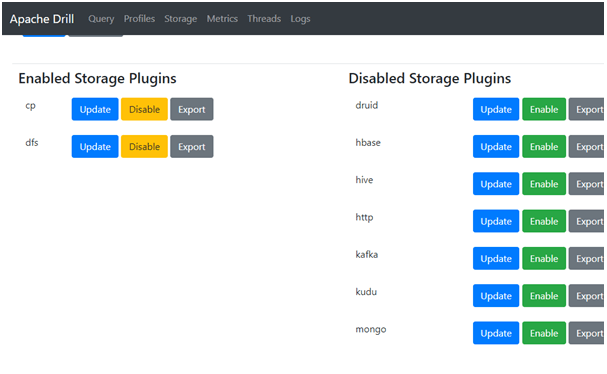Go to the Storage page
607x374 pixels.
180,19
